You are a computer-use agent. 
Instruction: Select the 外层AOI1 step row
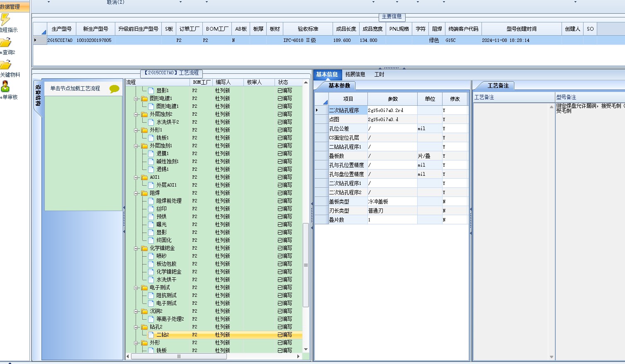coord(214,185)
